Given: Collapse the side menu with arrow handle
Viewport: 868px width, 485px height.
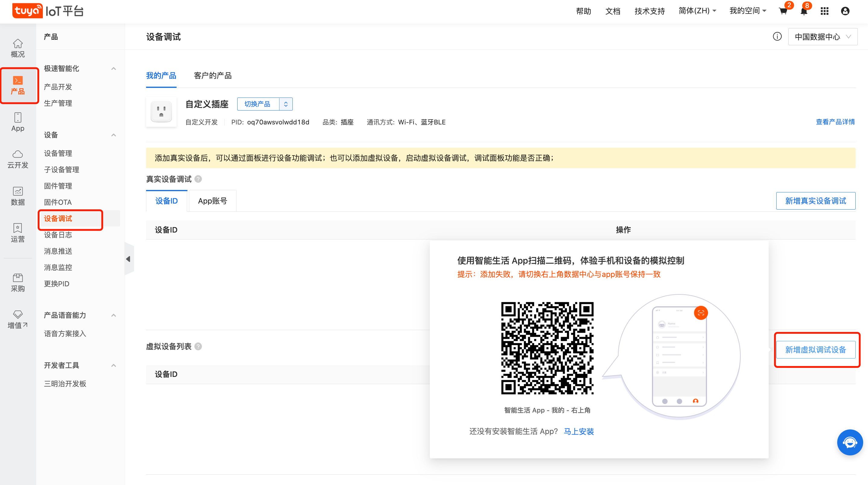Looking at the screenshot, I should click(x=128, y=259).
